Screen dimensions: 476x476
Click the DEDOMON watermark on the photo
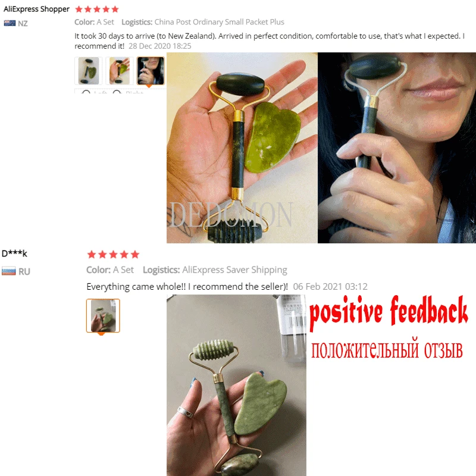pyautogui.click(x=231, y=215)
